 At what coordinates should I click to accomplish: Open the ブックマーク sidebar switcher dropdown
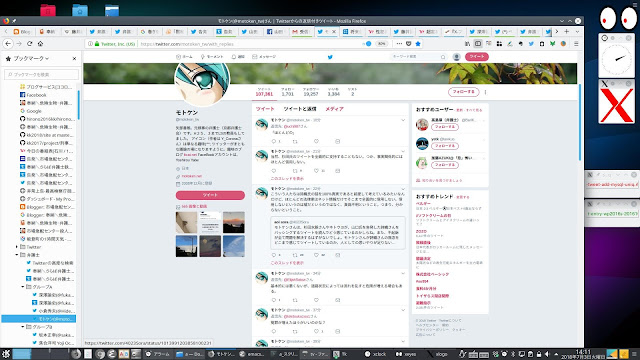point(31,58)
